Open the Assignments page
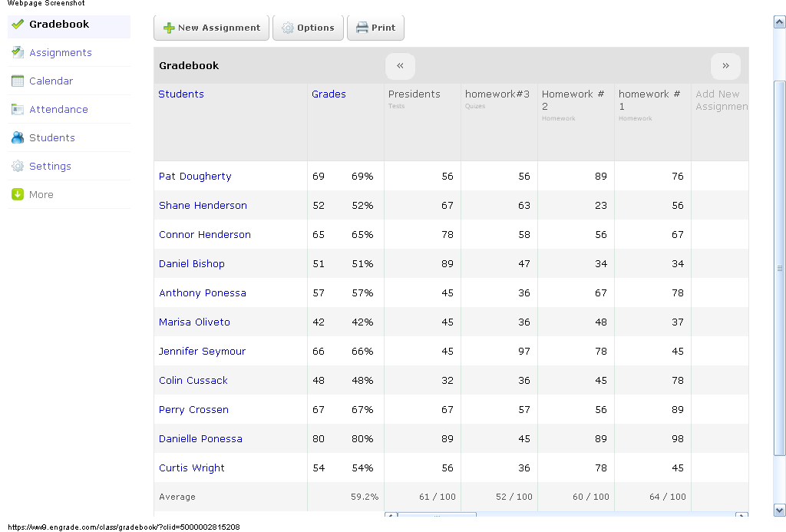Screen dimensions: 786x532 tap(61, 53)
